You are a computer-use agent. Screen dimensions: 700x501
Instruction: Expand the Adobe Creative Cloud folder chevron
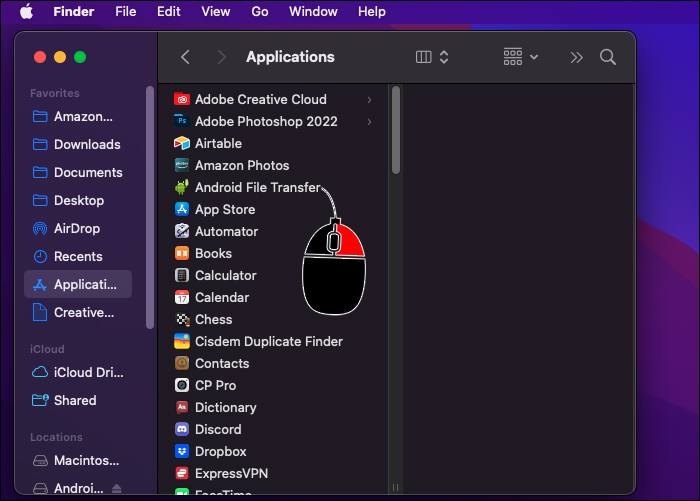(x=370, y=99)
